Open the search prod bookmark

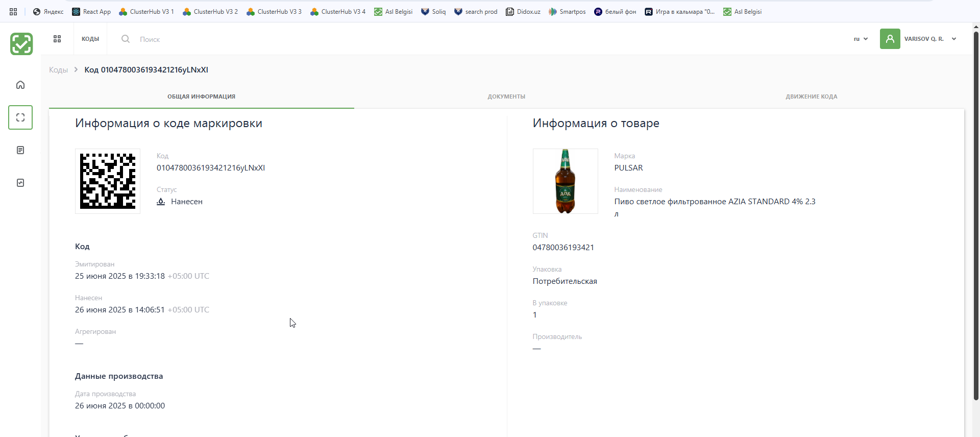[476, 12]
